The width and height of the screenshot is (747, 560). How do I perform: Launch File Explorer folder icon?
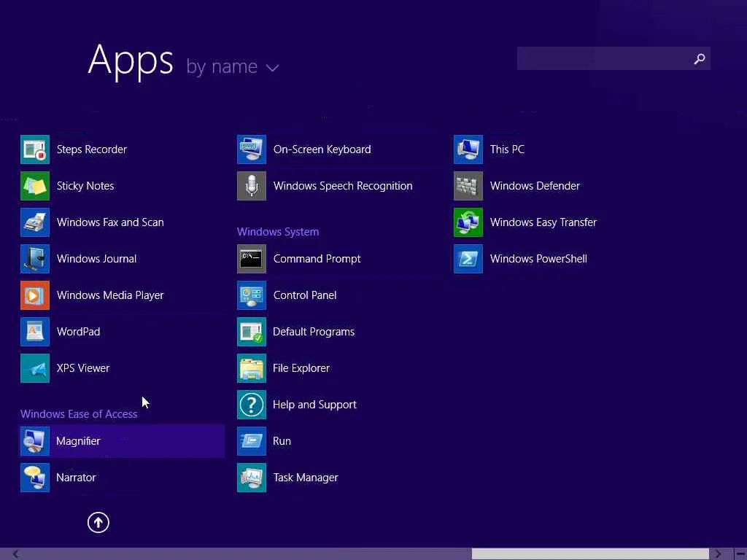tap(252, 368)
